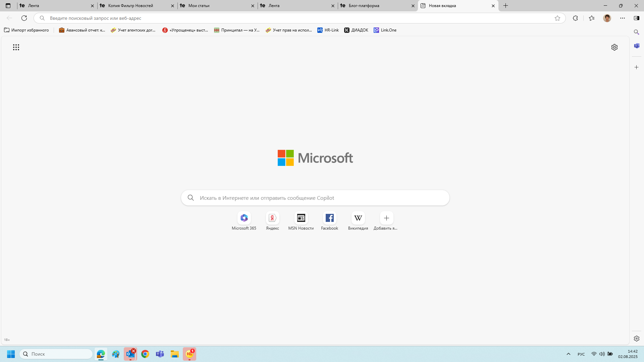644x362 pixels.
Task: Open Settings and more ellipsis menu
Action: click(x=623, y=18)
